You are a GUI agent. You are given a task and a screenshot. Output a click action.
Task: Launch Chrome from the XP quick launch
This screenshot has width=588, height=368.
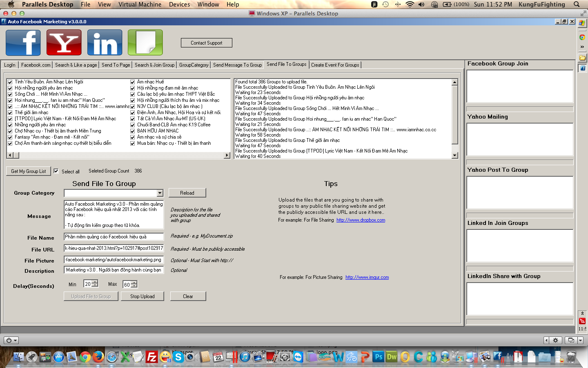tap(582, 37)
